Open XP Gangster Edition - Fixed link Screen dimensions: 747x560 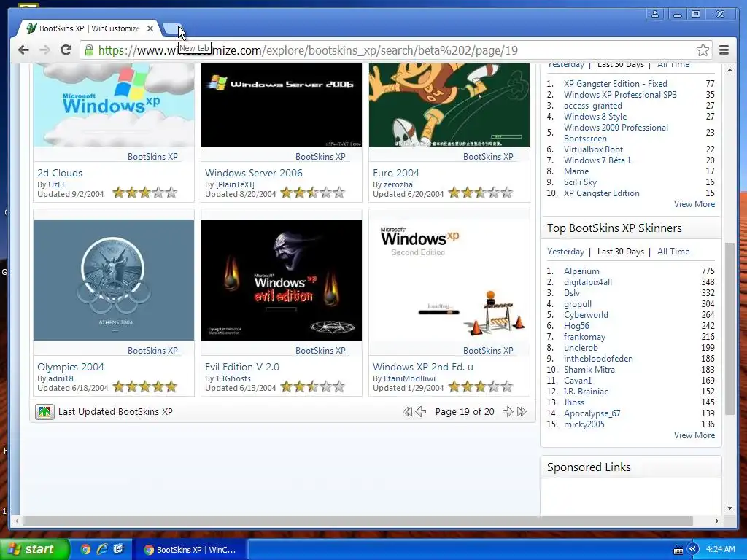coord(616,85)
